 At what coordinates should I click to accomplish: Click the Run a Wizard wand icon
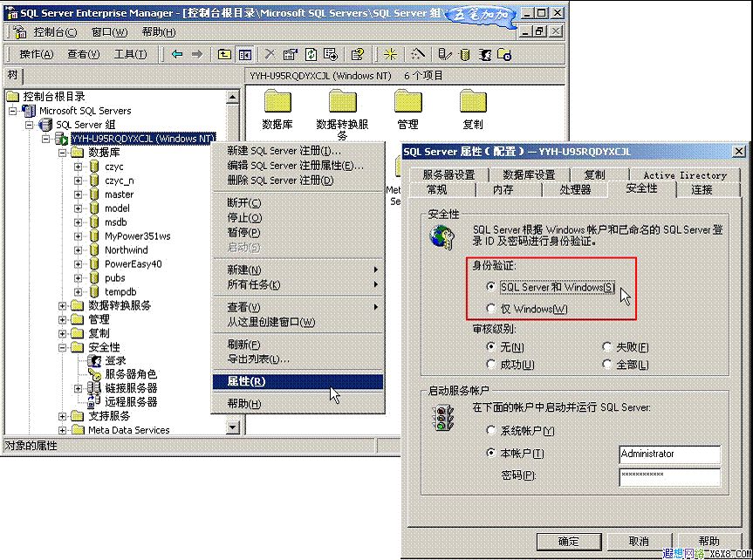click(418, 54)
